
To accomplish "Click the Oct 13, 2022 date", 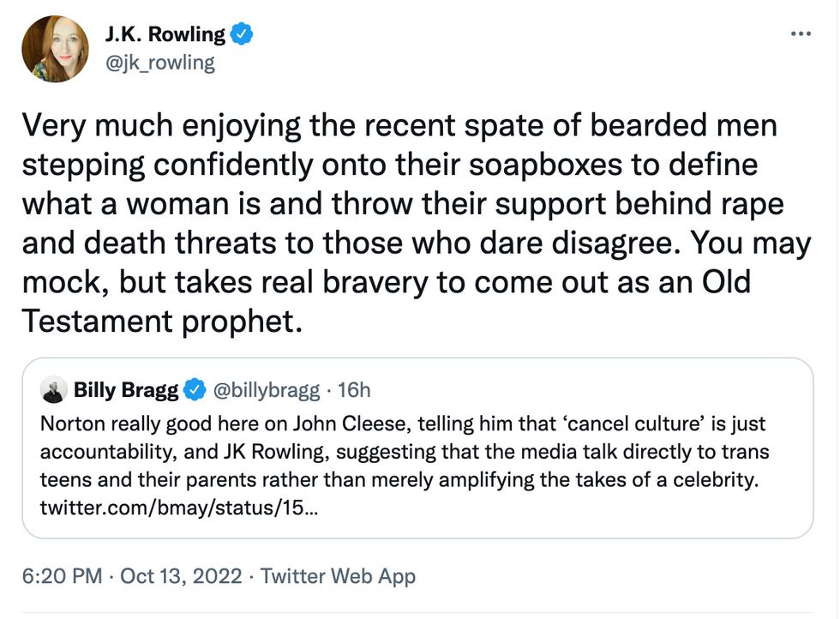I will click(183, 575).
